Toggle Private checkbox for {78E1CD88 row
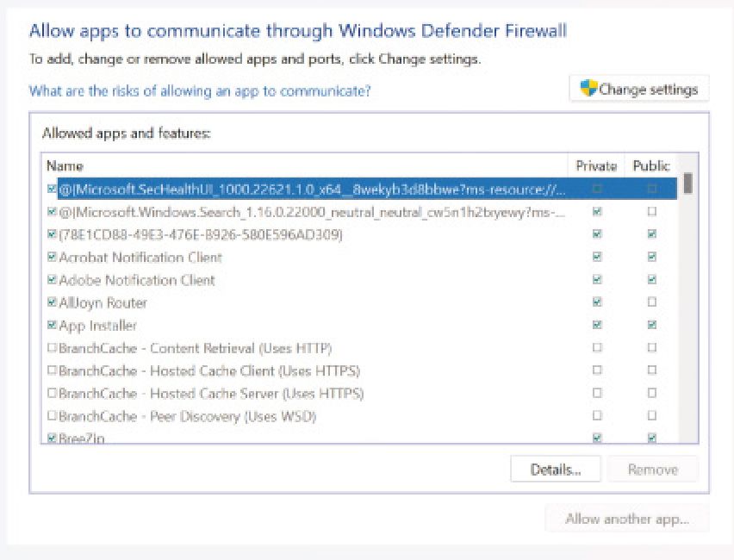The width and height of the screenshot is (734, 560). click(x=597, y=233)
